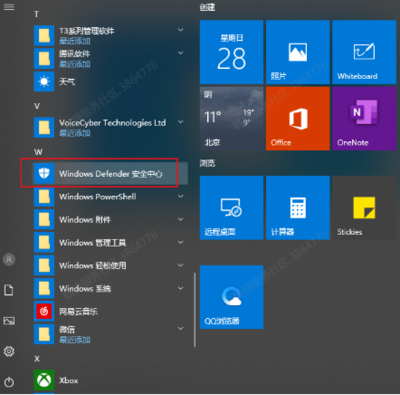Screen dimensions: 400x395
Task: Open the T3系列管理软件 folder icon
Action: click(x=44, y=35)
